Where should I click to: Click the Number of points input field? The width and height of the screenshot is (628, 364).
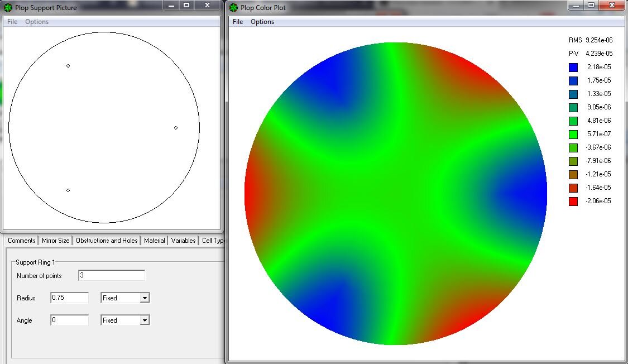point(111,275)
